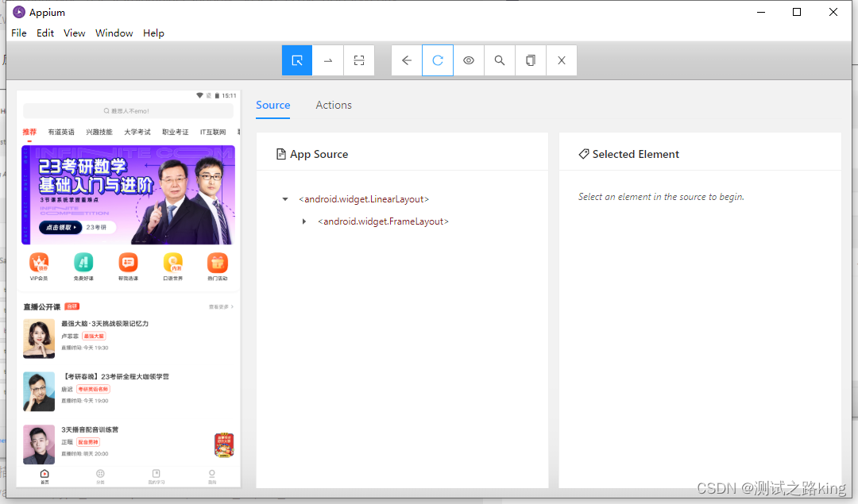Copy XML source to clipboard
This screenshot has width=858, height=504.
(530, 60)
